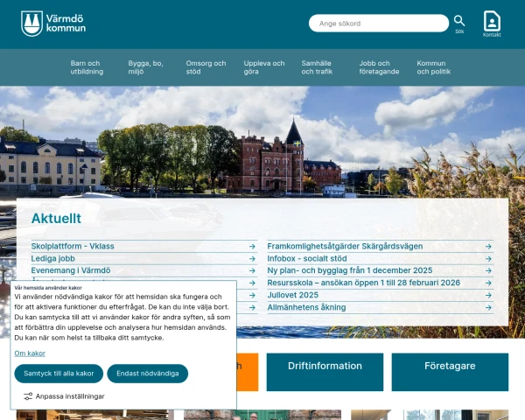Open Kommun och politik menu
525x420 pixels.
pyautogui.click(x=434, y=67)
